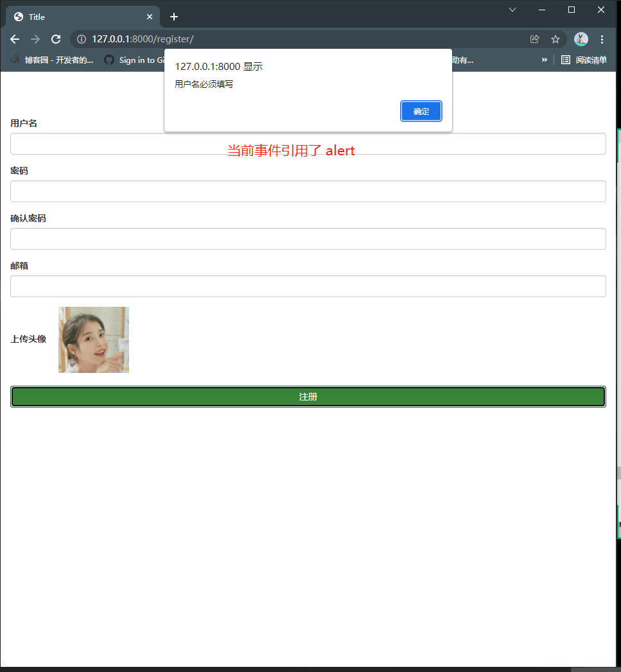Click the 邮箱 field label
Screen dimensions: 621x672
(x=19, y=266)
